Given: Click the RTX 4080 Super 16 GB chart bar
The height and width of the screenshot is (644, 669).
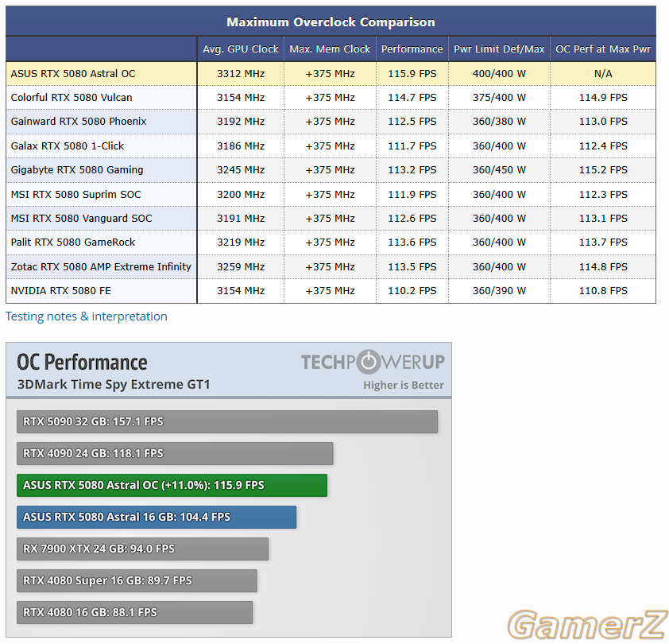Looking at the screenshot, I should coord(137,581).
